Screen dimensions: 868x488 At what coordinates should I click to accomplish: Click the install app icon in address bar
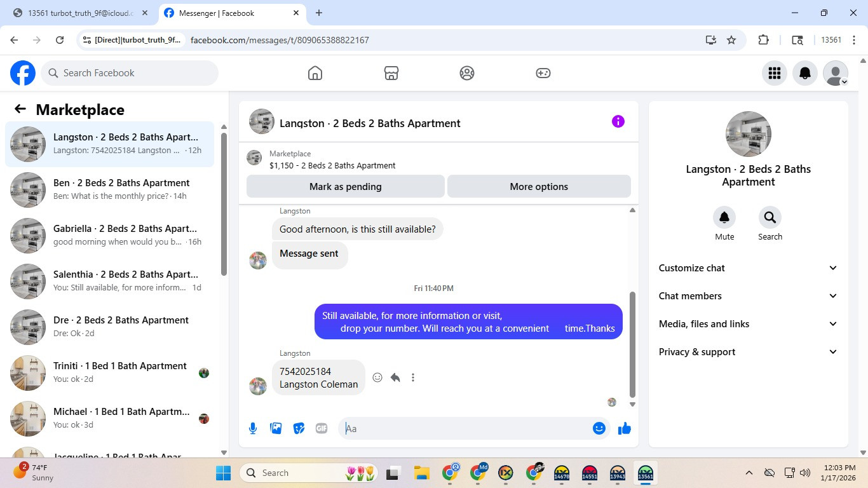711,40
